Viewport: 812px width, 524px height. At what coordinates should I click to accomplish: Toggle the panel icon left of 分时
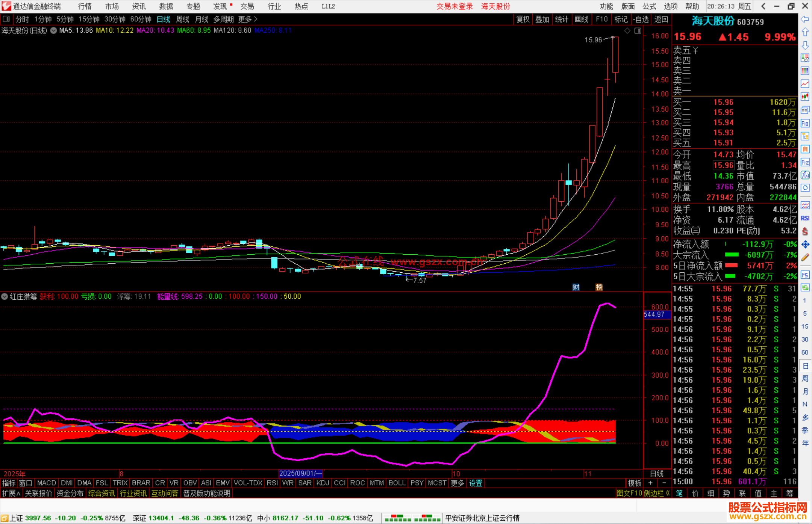(x=6, y=19)
